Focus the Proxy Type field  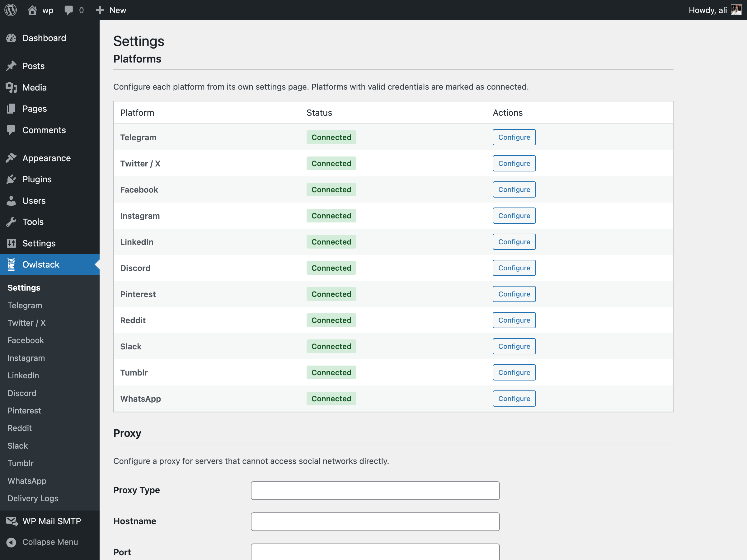click(x=375, y=490)
